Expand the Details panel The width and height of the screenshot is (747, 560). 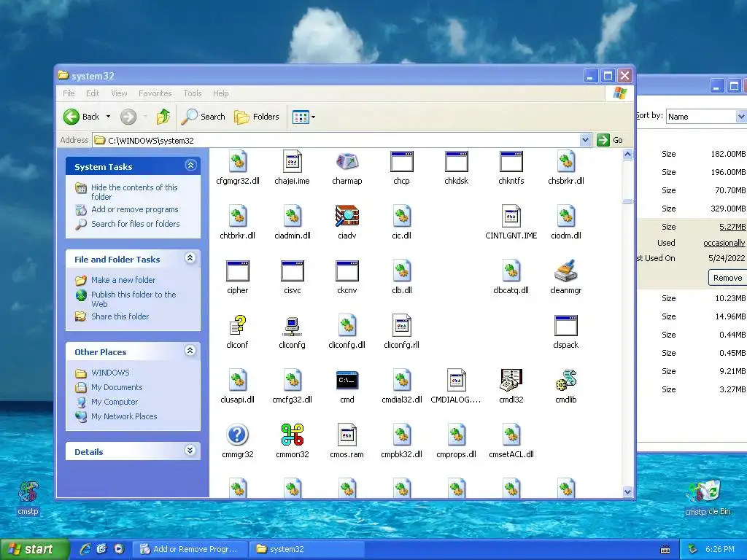click(x=190, y=451)
